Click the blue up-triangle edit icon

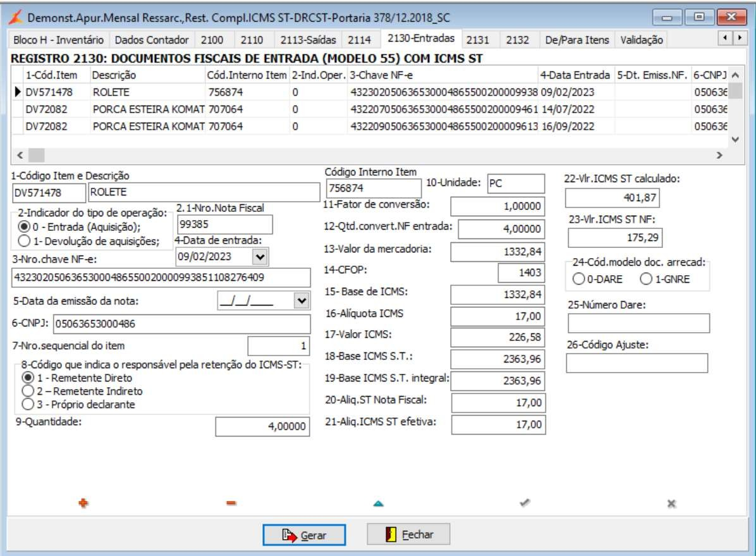[379, 503]
